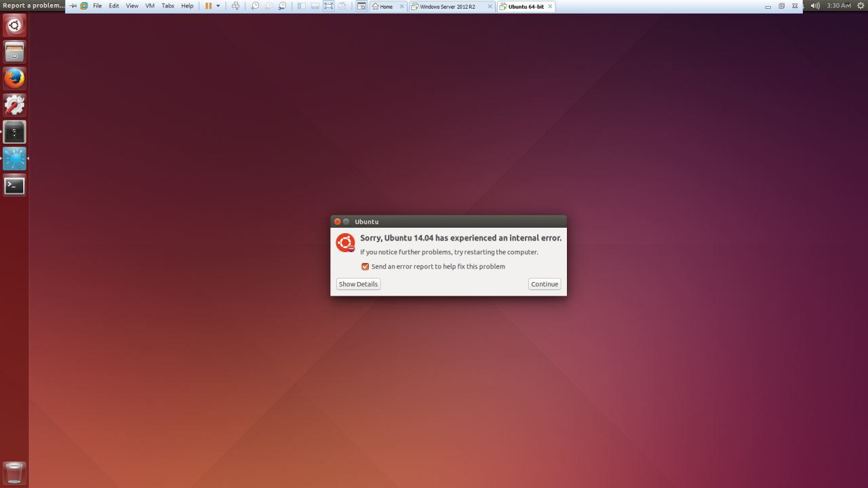
Task: Click the pin icon on VMware toolbar
Action: (73, 6)
